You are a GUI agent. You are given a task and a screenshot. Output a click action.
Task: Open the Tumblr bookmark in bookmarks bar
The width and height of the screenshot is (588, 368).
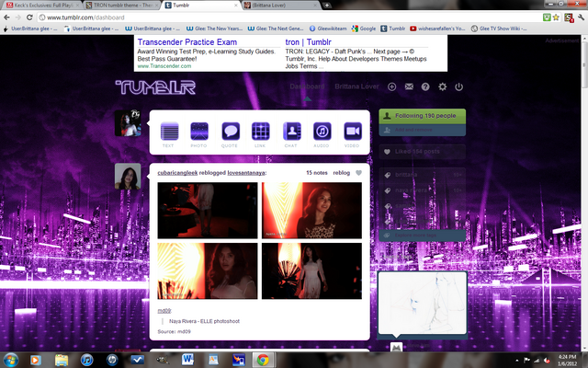(393, 29)
